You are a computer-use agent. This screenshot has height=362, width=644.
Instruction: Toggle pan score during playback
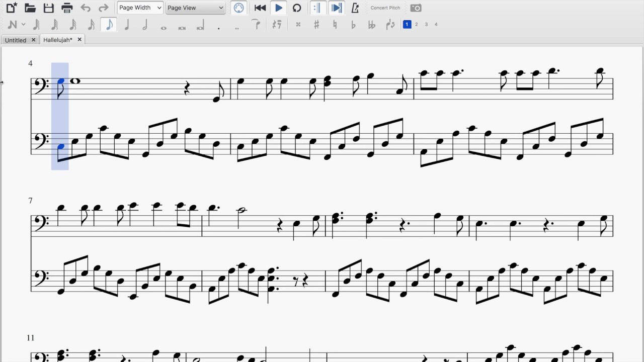[337, 8]
